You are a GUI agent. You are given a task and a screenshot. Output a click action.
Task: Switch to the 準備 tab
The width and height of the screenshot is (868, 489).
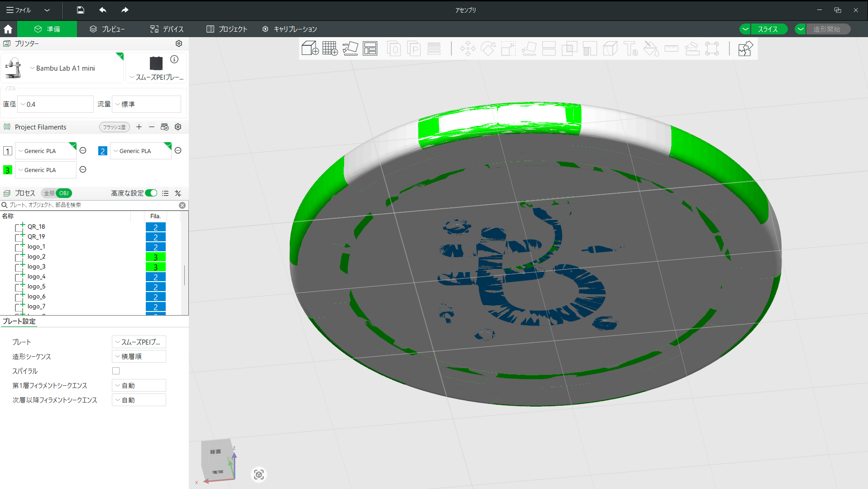(47, 29)
